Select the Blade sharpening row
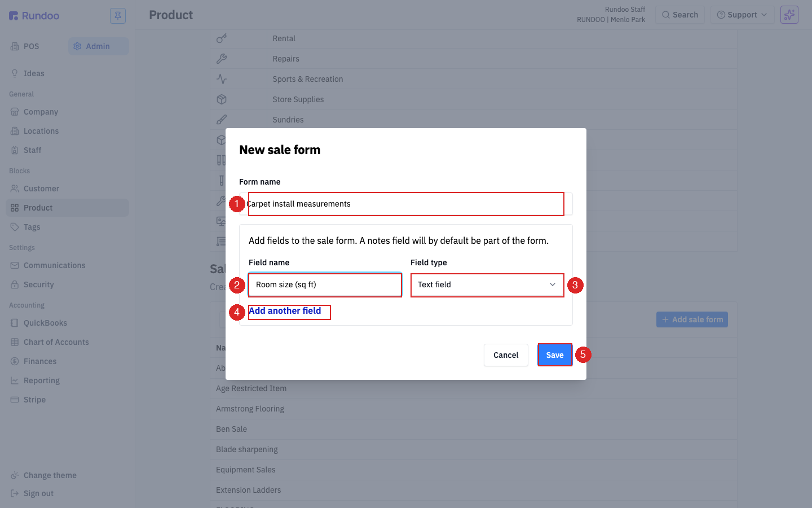The image size is (812, 508). tap(473, 449)
